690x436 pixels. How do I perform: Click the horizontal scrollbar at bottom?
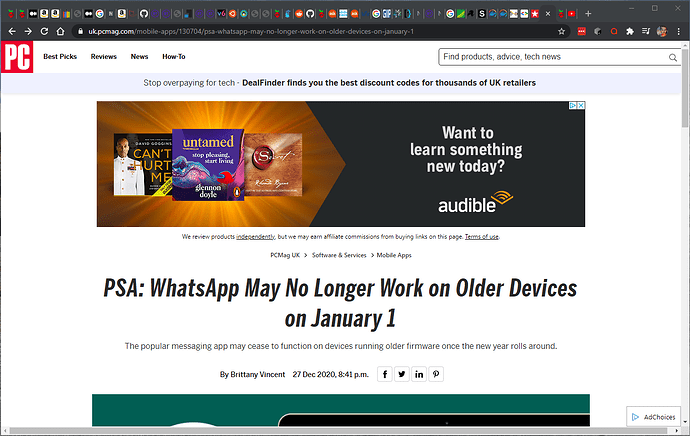coord(339,431)
